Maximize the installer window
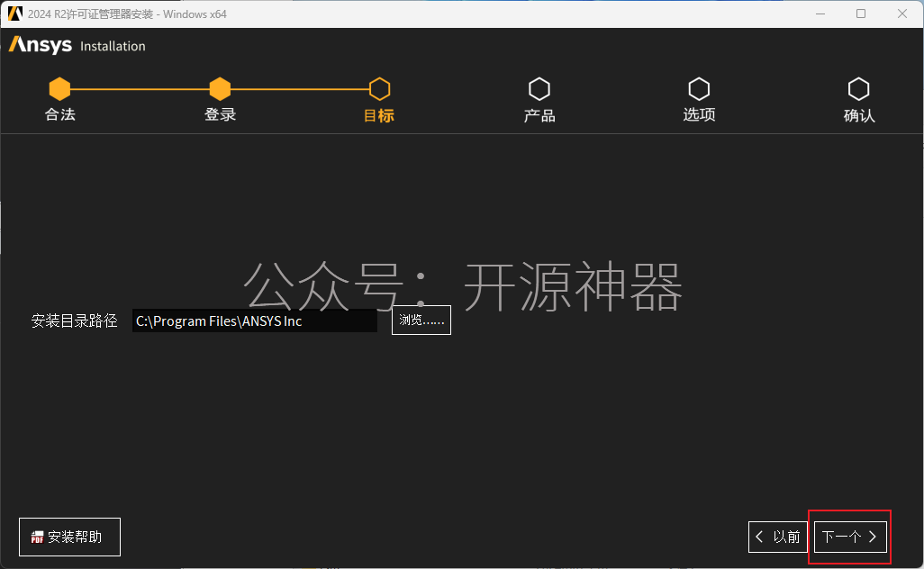This screenshot has height=569, width=924. [861, 14]
